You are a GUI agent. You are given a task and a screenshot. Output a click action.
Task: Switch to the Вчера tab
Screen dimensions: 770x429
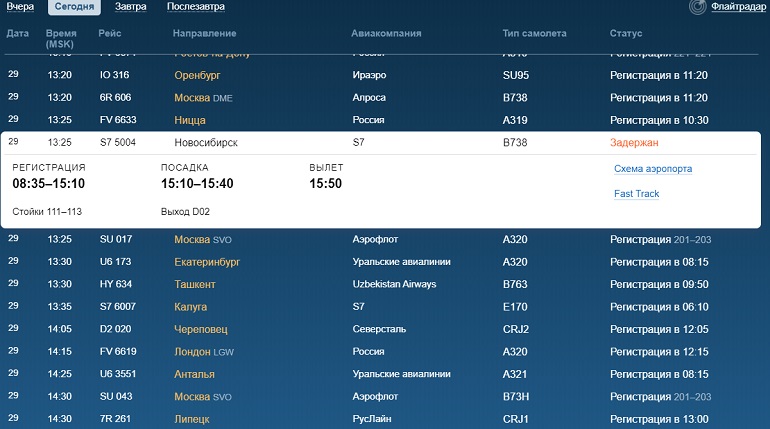20,7
